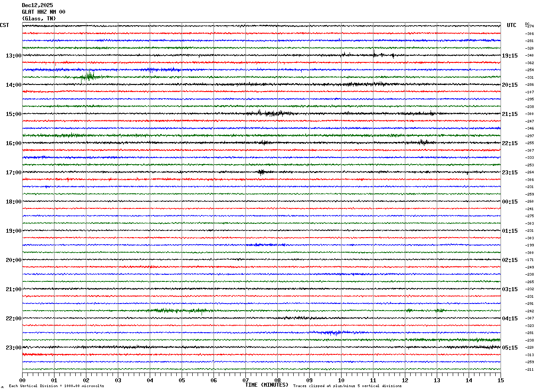Select the DC offset value -340

click(529, 56)
